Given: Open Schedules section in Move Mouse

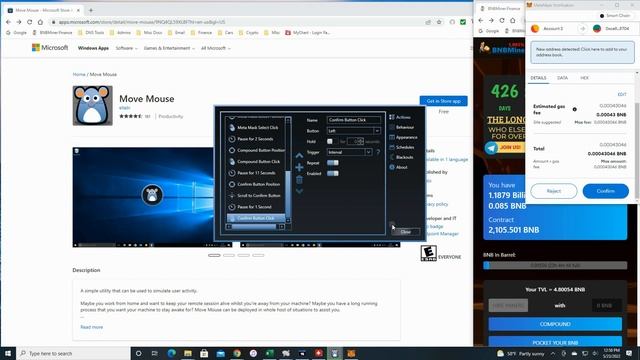Looking at the screenshot, I should click(x=402, y=147).
